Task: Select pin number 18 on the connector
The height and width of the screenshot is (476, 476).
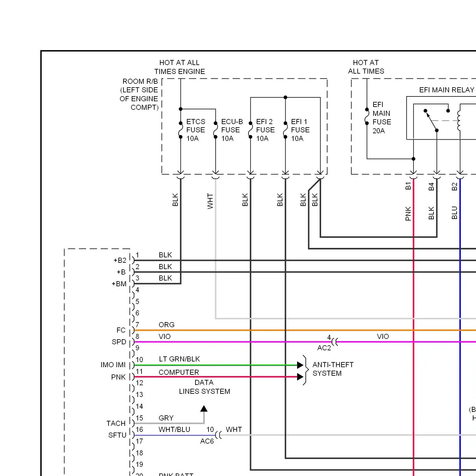Action: tap(139, 453)
